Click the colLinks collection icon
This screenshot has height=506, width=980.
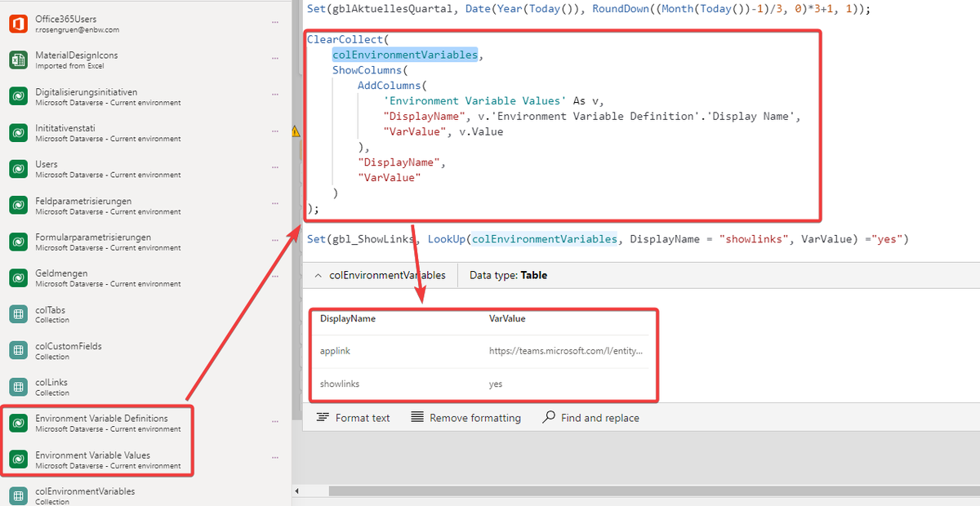point(18,387)
